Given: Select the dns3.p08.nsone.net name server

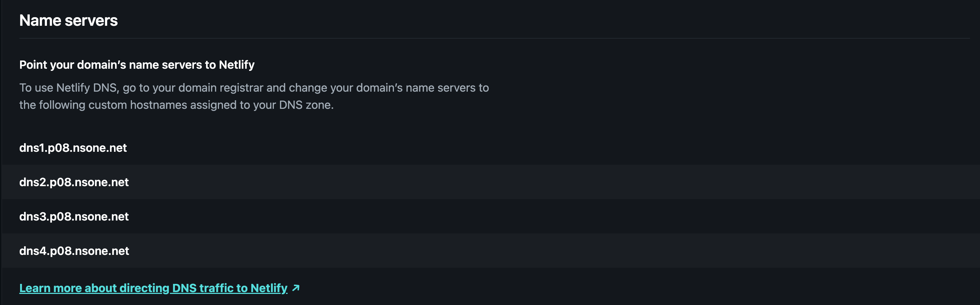Looking at the screenshot, I should point(74,217).
